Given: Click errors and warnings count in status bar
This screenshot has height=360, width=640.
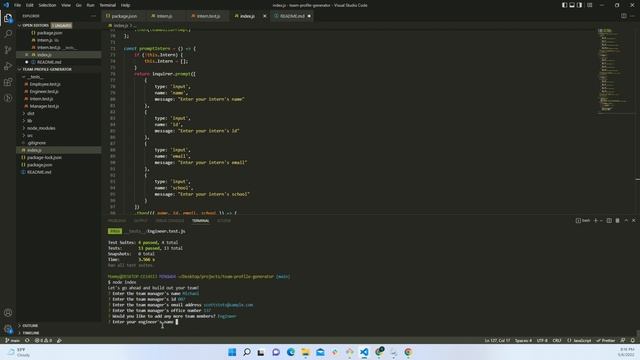Looking at the screenshot, I should (x=44, y=340).
